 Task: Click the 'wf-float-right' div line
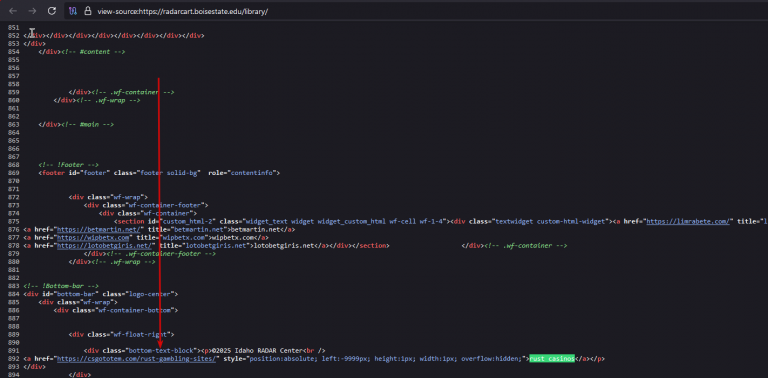click(x=121, y=334)
